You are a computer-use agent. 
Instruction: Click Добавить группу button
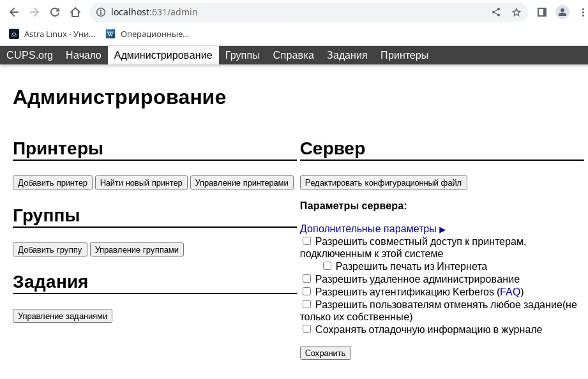coord(50,249)
